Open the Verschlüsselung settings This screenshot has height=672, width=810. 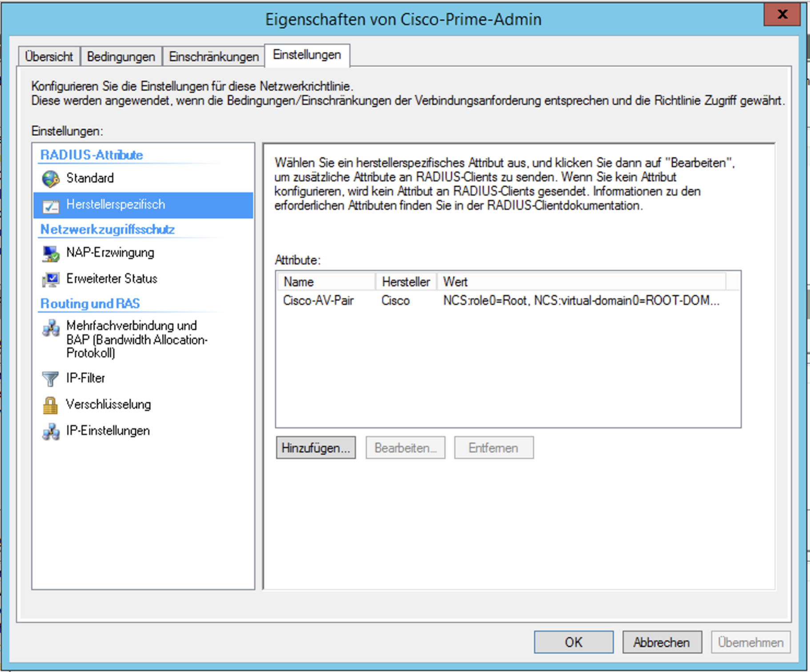(143, 404)
